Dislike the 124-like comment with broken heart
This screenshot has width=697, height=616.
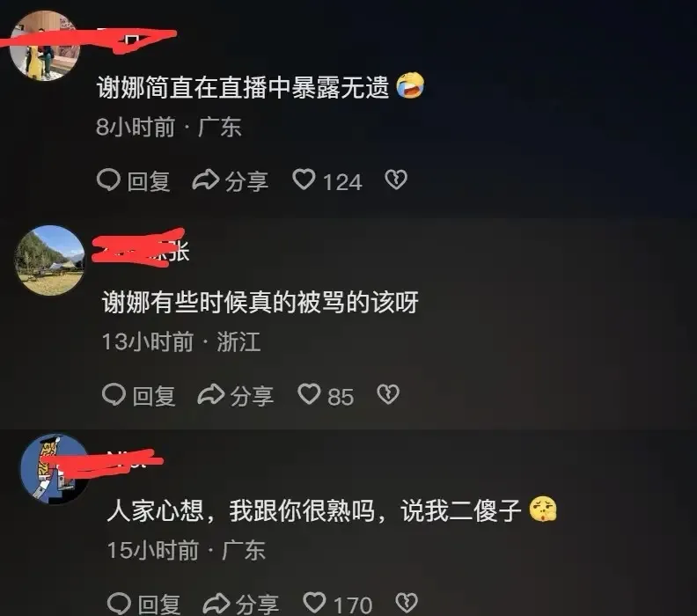pyautogui.click(x=396, y=180)
